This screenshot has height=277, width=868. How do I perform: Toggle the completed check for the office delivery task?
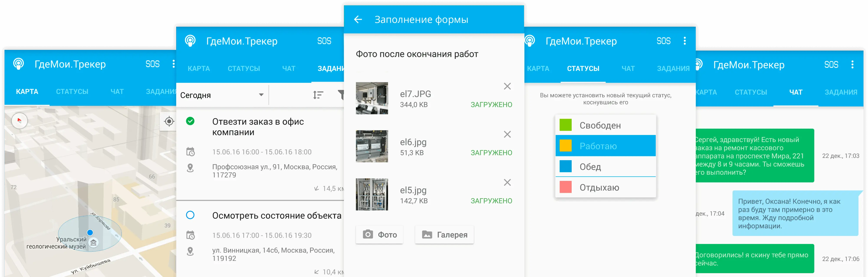coord(190,121)
